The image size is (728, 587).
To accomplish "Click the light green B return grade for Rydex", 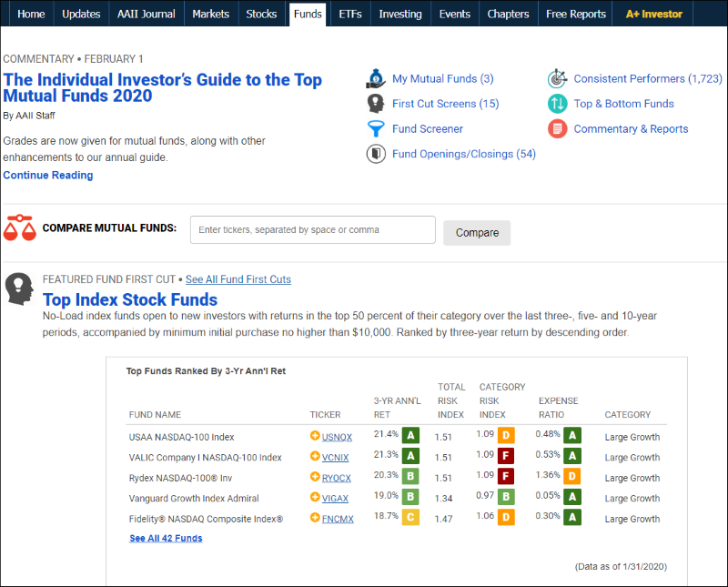I will pos(410,477).
